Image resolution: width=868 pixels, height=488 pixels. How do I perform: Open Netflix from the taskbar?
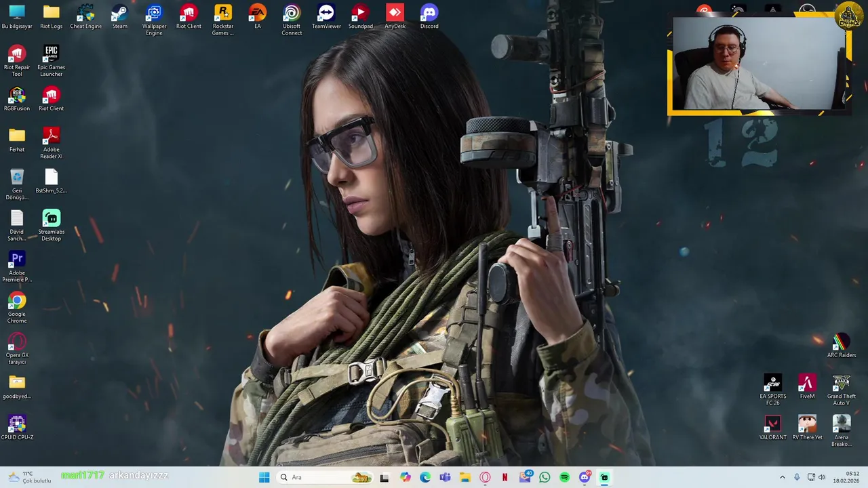pyautogui.click(x=505, y=477)
